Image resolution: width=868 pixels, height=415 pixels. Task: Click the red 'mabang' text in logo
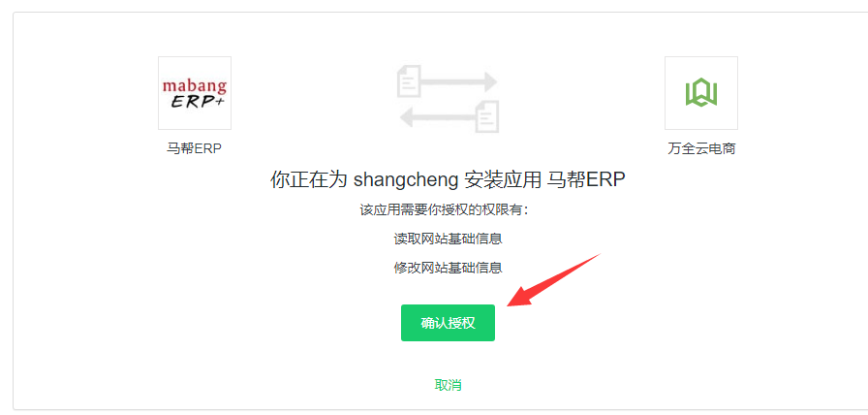[x=195, y=86]
